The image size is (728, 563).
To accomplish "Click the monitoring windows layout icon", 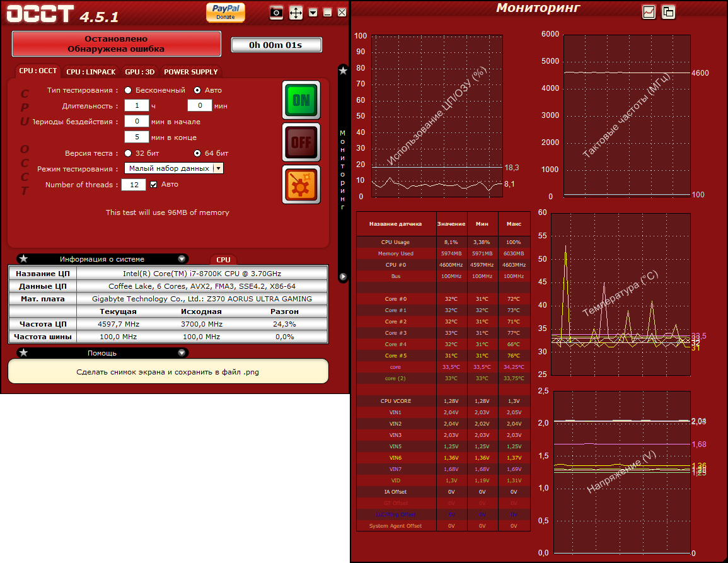I will [668, 12].
